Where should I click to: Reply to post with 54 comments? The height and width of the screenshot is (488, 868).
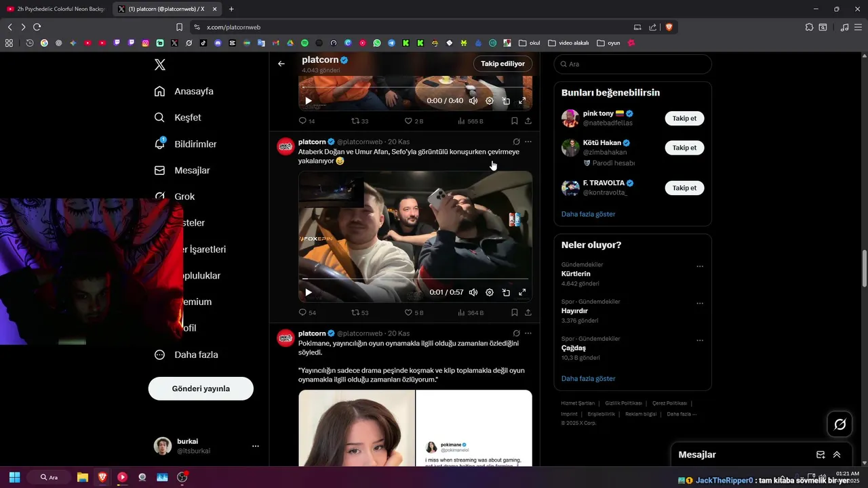pos(307,312)
